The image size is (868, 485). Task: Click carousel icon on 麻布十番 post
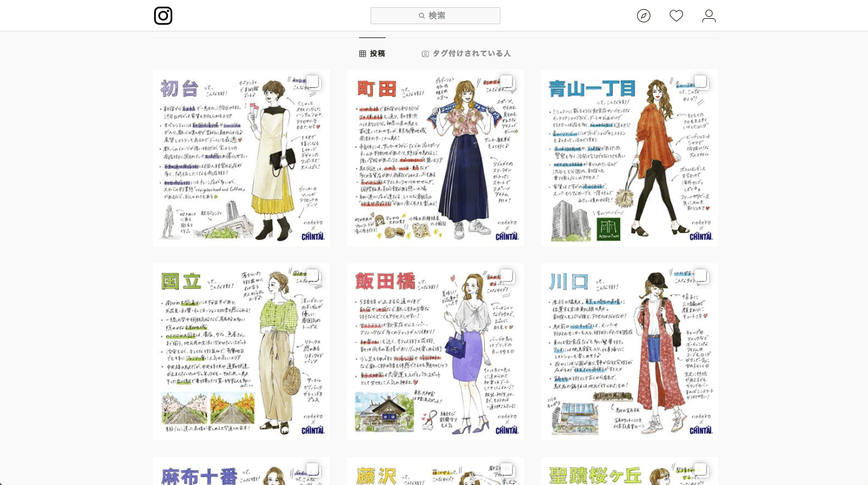pyautogui.click(x=313, y=470)
